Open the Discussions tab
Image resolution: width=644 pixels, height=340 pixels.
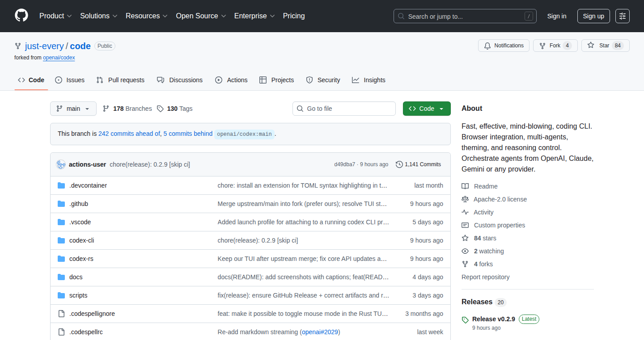180,80
